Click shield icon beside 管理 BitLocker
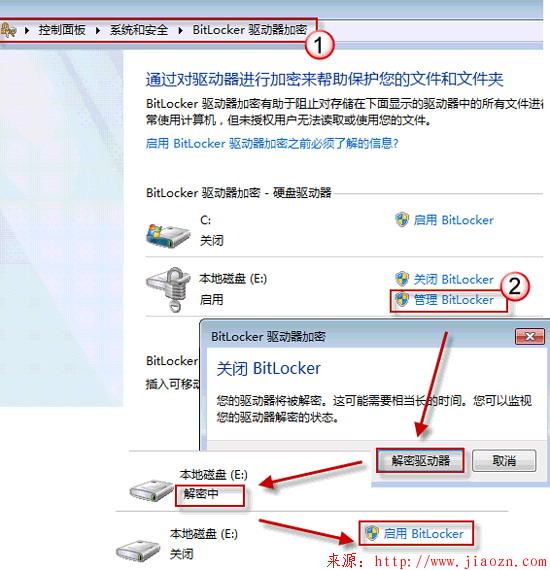 coord(402,299)
